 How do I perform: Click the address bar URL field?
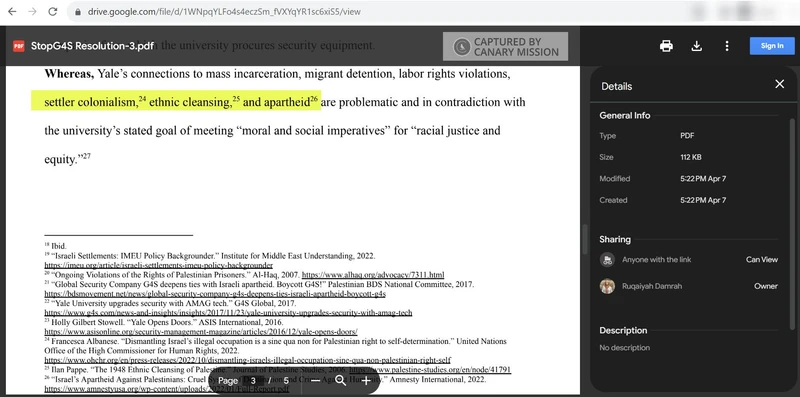pyautogui.click(x=224, y=11)
